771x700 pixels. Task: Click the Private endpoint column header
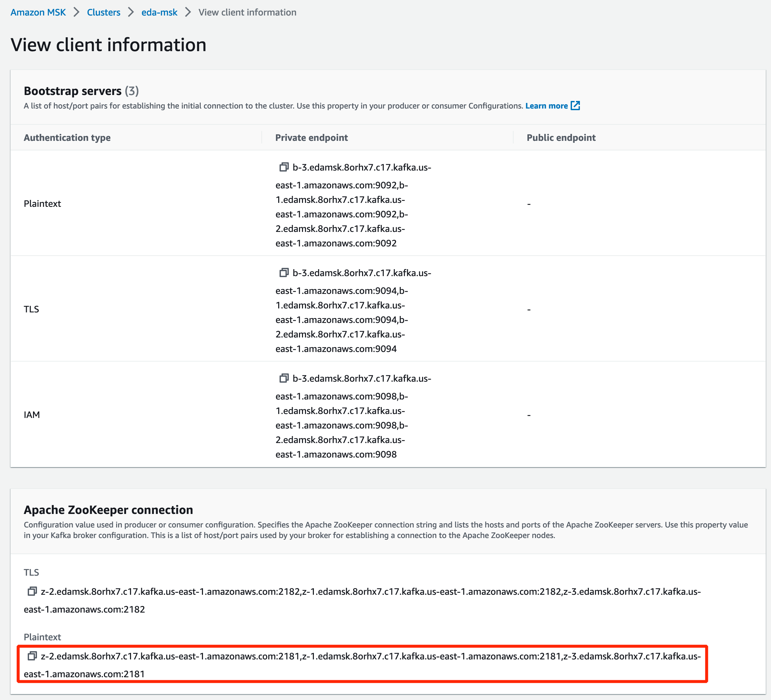[312, 137]
